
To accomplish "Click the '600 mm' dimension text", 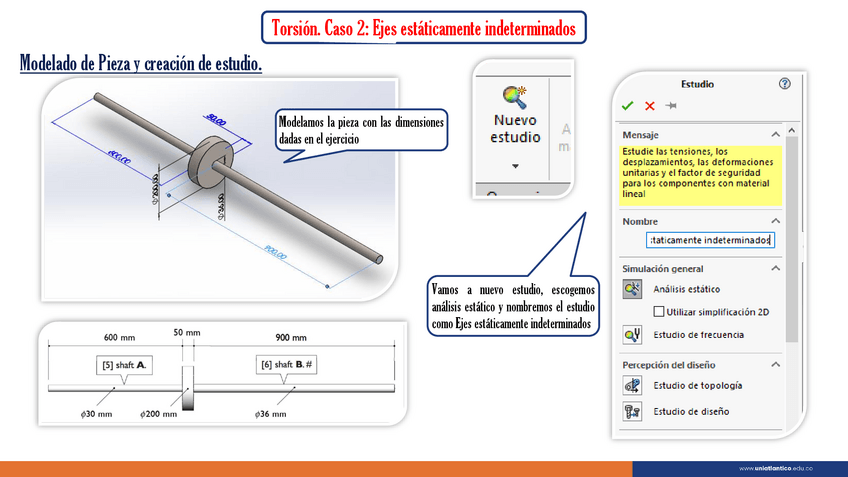I will pyautogui.click(x=120, y=337).
